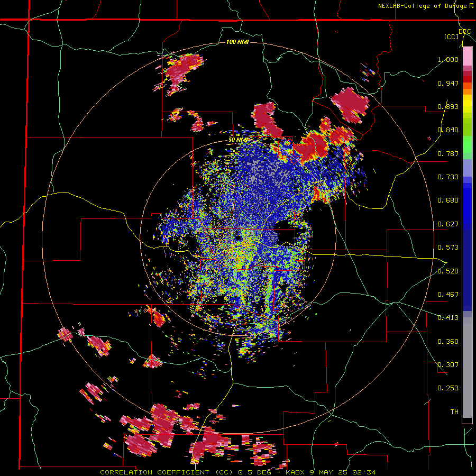The image size is (476, 476).
Task: Click the 1.000 value on color scale
Action: coord(448,59)
